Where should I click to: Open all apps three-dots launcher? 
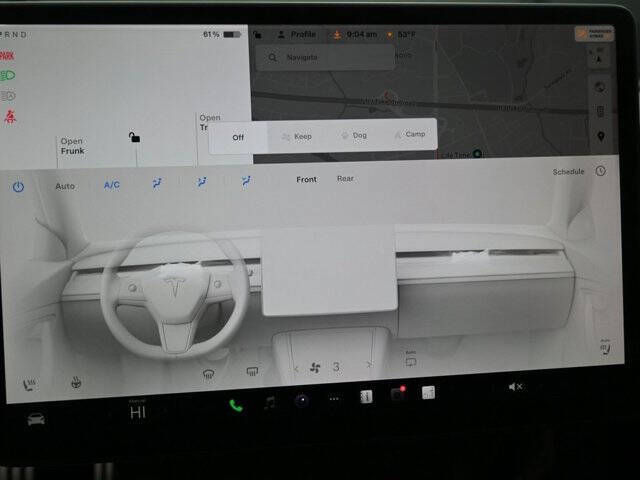[x=334, y=399]
